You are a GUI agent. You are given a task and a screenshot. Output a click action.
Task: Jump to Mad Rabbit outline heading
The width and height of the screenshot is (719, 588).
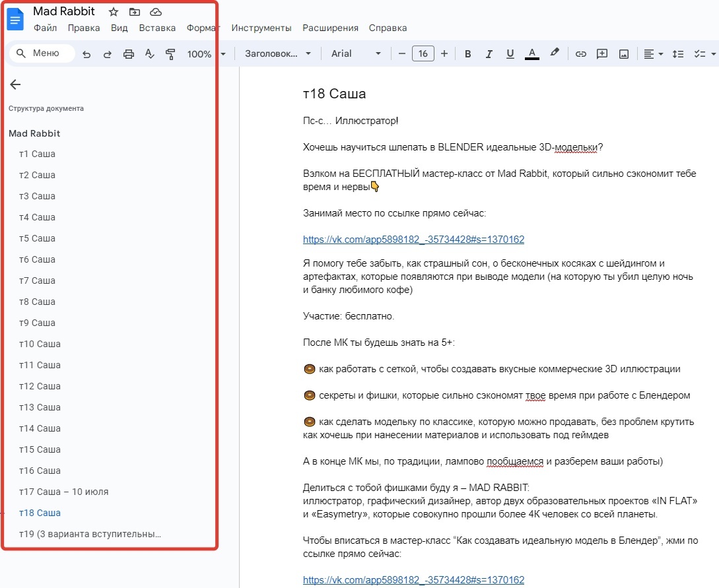[34, 133]
